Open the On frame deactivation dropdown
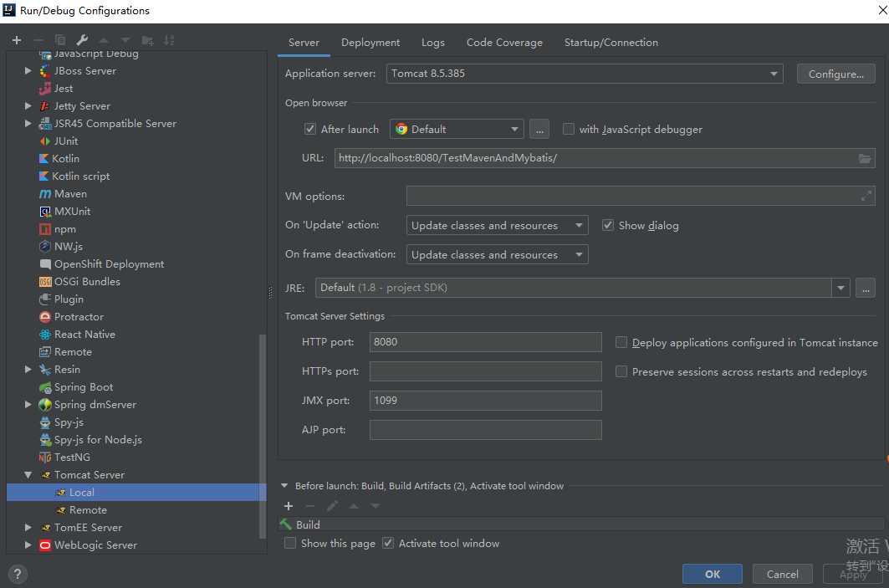Viewport: 889px width, 588px height. 497,254
